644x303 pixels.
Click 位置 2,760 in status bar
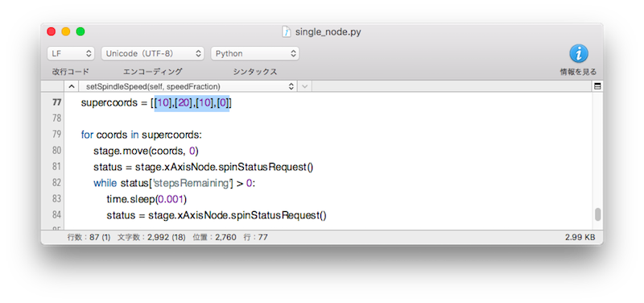click(214, 237)
